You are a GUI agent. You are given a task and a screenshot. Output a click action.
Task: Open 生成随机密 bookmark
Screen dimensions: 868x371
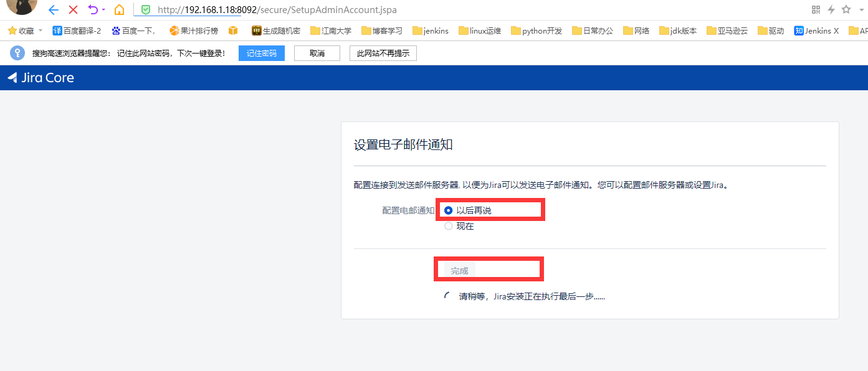coord(276,31)
